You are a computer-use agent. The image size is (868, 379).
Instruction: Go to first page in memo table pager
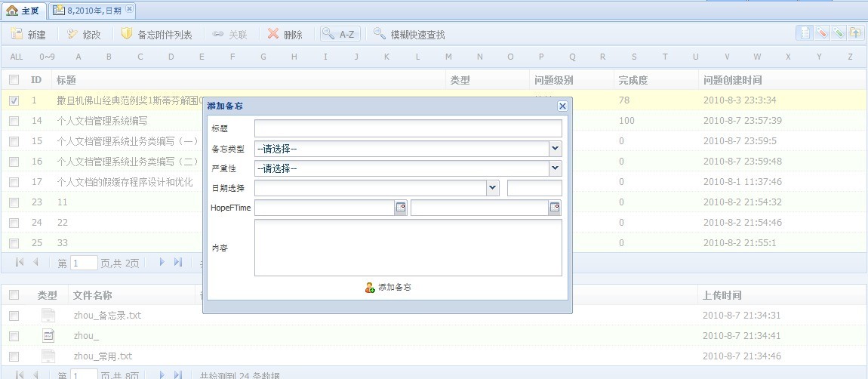click(20, 262)
